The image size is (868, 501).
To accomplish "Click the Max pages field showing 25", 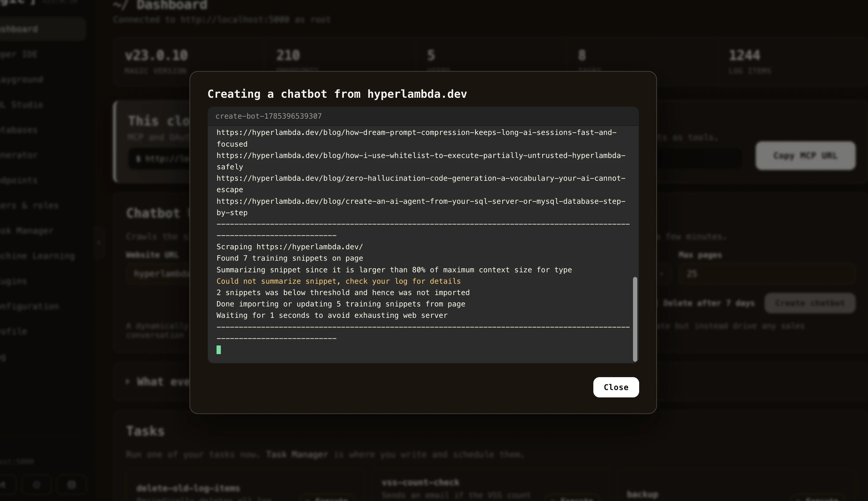I will (767, 274).
